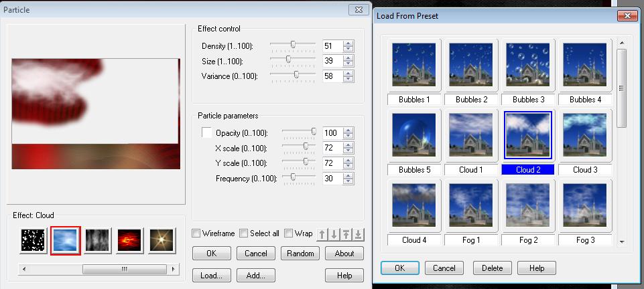This screenshot has width=644, height=289.
Task: Confirm Load From Preset with OK
Action: pos(399,268)
